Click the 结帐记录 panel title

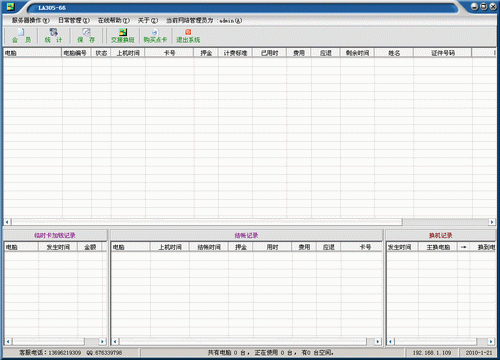(x=246, y=235)
